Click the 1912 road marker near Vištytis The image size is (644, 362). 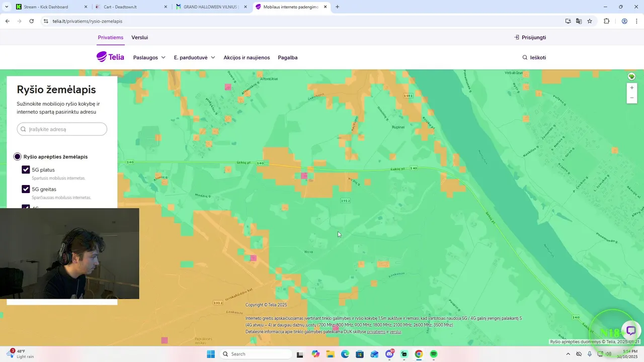click(345, 201)
